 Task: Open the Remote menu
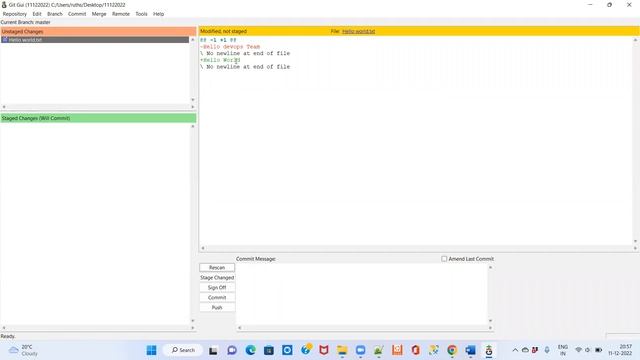121,14
